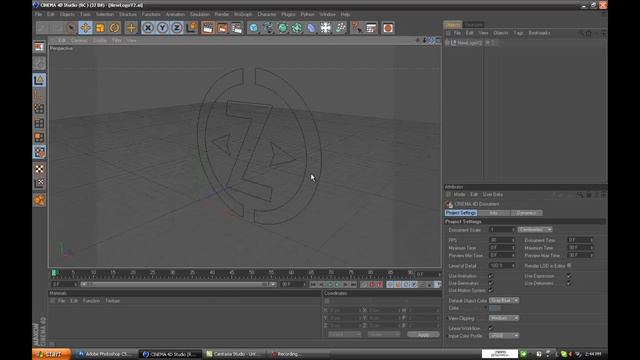Screen dimensions: 640x360
Task: Open the green array modeling objects icon
Action: click(297, 28)
